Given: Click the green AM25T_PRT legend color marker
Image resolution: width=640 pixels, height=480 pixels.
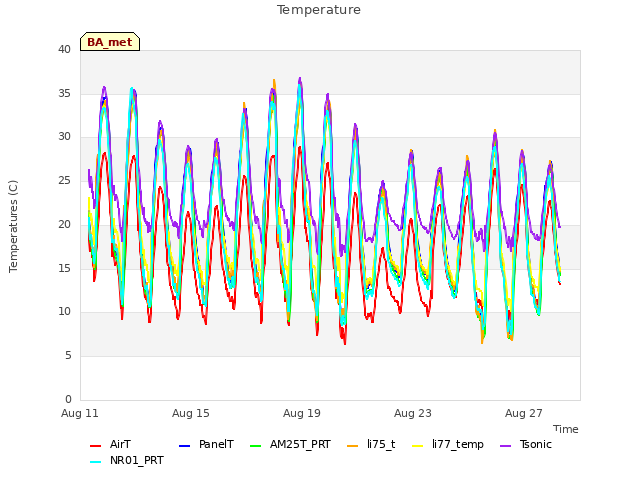Looking at the screenshot, I should [x=256, y=446].
